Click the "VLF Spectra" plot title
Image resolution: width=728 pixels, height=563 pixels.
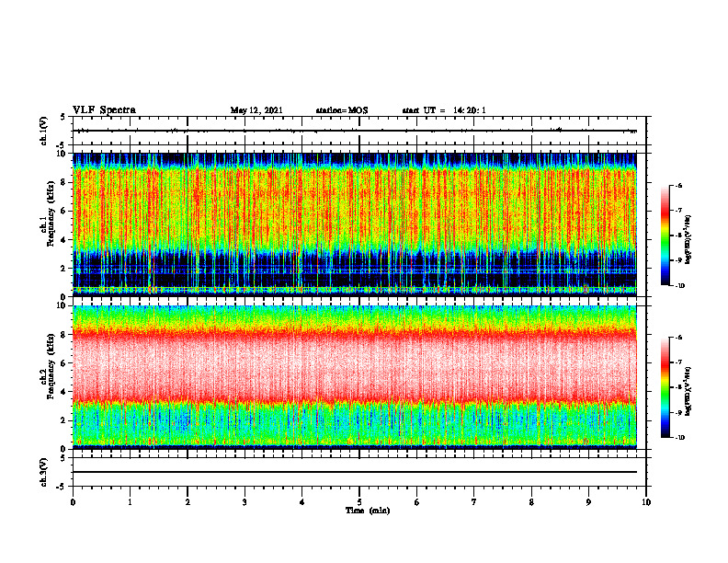point(104,110)
